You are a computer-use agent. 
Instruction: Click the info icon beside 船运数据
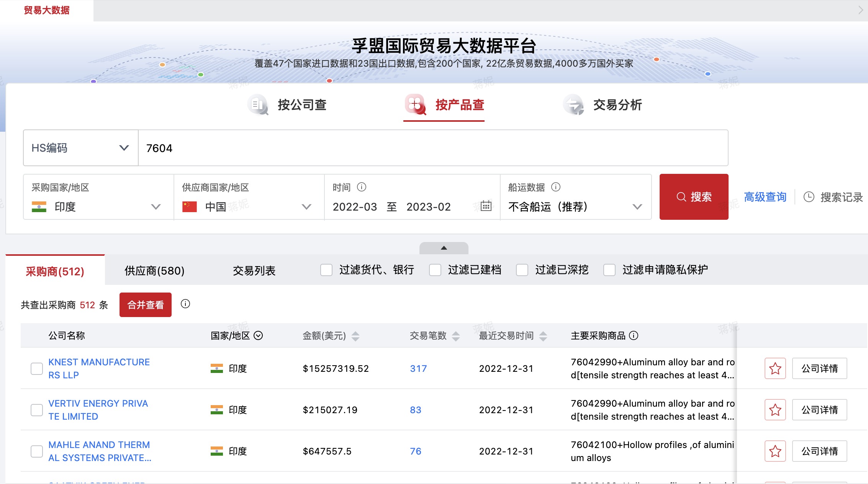click(555, 187)
